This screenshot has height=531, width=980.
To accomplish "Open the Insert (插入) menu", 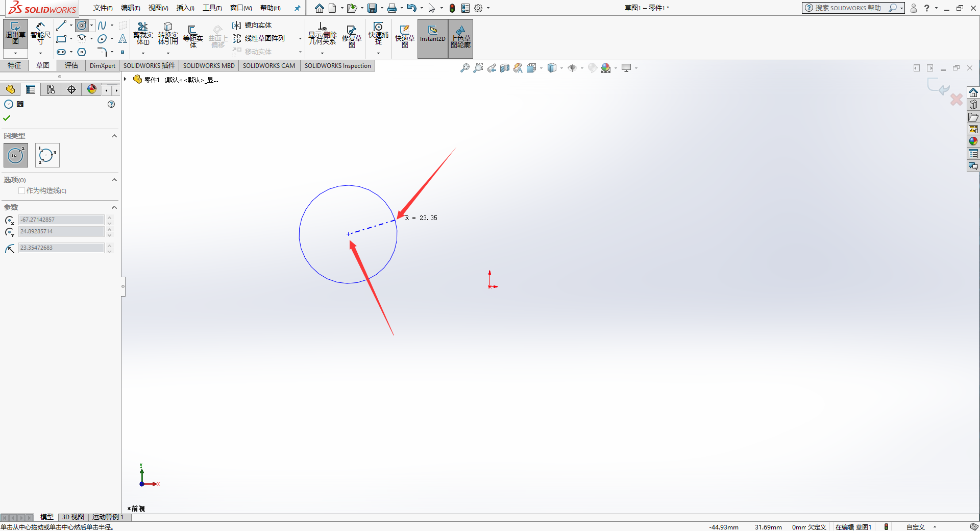I will (x=185, y=8).
